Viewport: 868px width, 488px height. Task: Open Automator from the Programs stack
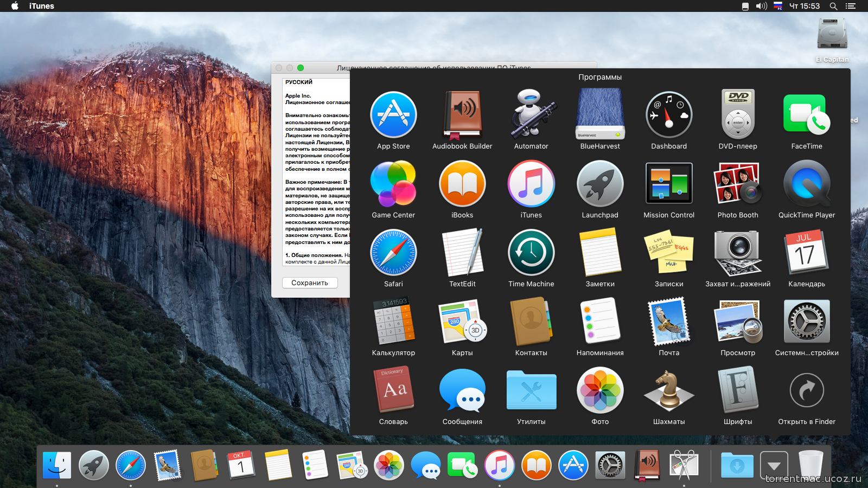(531, 115)
